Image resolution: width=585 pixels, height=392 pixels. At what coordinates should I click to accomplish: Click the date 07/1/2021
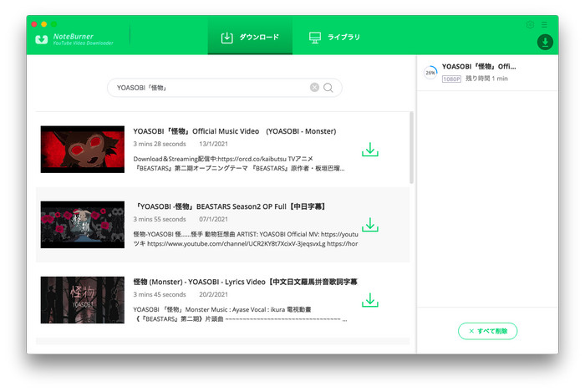[213, 219]
